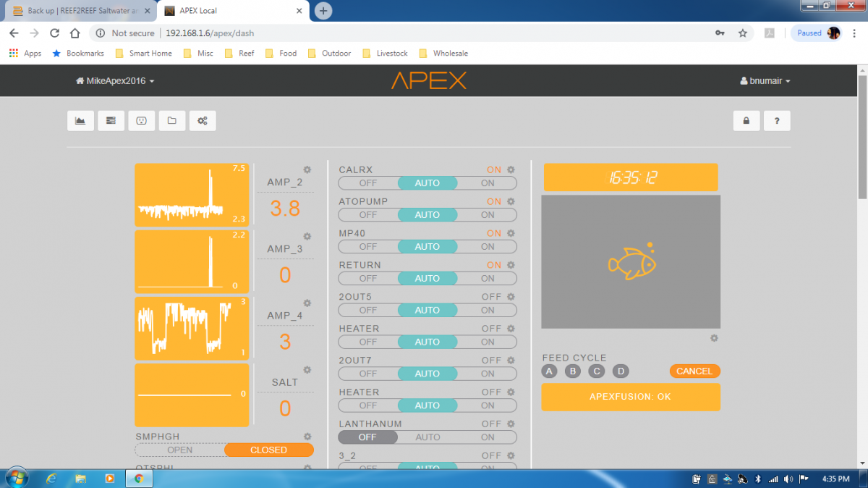868x488 pixels.
Task: Cancel the feed cycle
Action: [x=694, y=371]
